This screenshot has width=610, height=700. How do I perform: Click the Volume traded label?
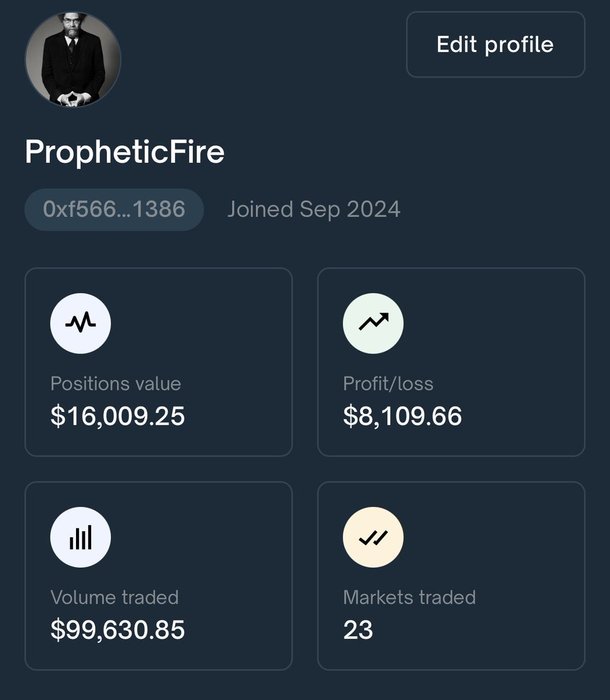click(114, 597)
